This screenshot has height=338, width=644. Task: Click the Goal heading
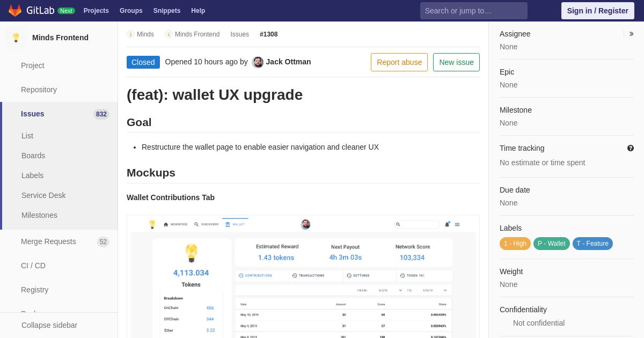pyautogui.click(x=139, y=122)
